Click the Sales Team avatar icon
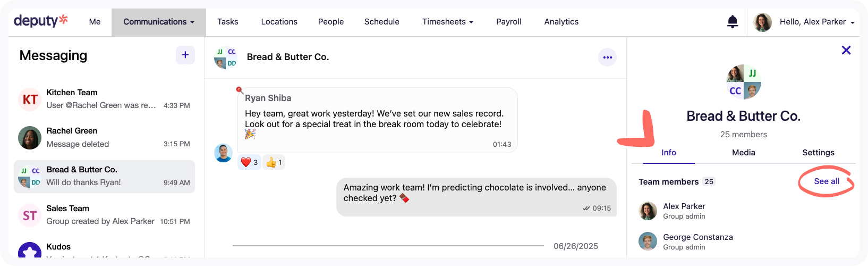The height and width of the screenshot is (266, 868). [30, 215]
